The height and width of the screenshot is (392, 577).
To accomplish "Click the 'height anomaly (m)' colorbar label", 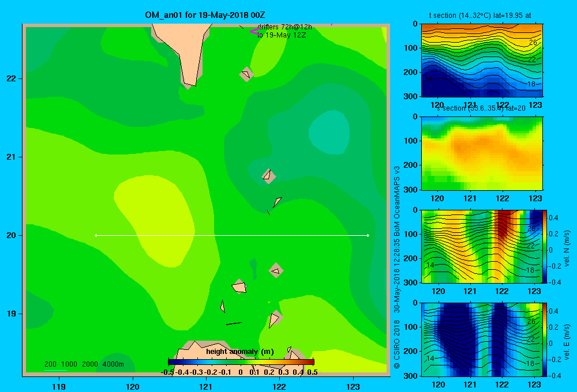I will point(240,352).
